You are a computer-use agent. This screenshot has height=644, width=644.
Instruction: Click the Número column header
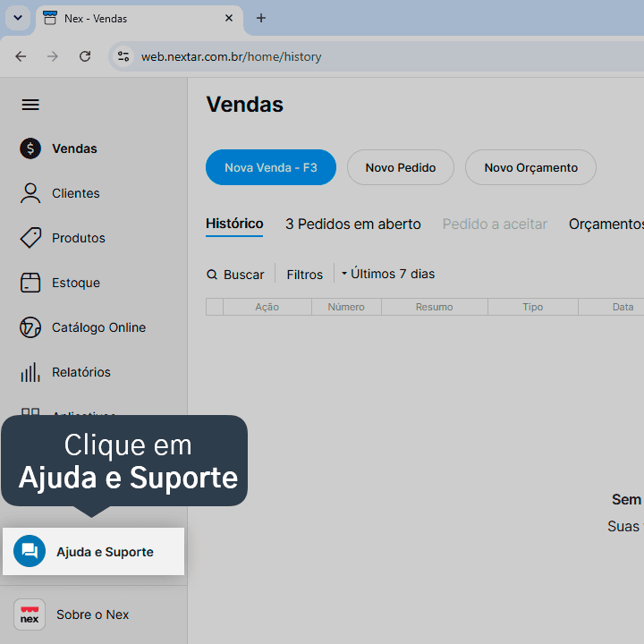pyautogui.click(x=346, y=307)
